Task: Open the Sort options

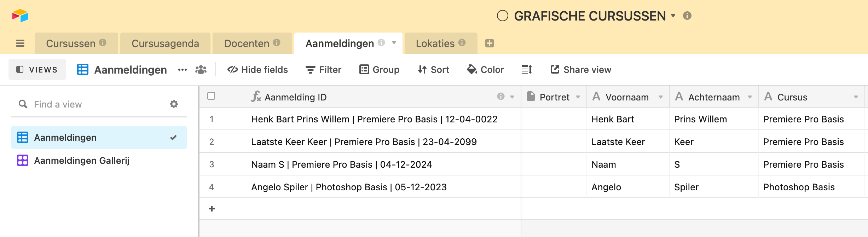Action: tap(433, 70)
